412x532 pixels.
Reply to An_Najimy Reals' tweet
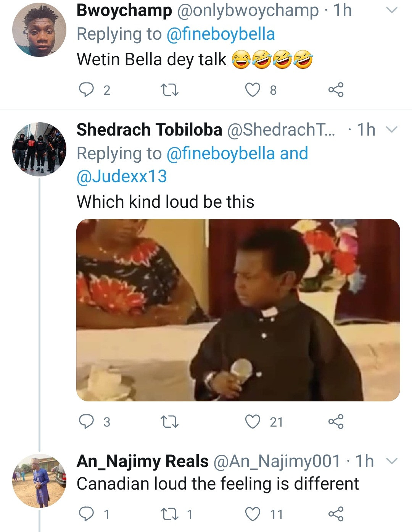coord(86,514)
